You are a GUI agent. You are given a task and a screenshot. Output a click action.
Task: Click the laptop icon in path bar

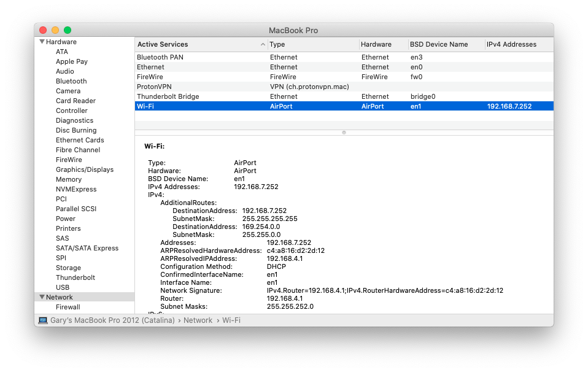pyautogui.click(x=43, y=320)
